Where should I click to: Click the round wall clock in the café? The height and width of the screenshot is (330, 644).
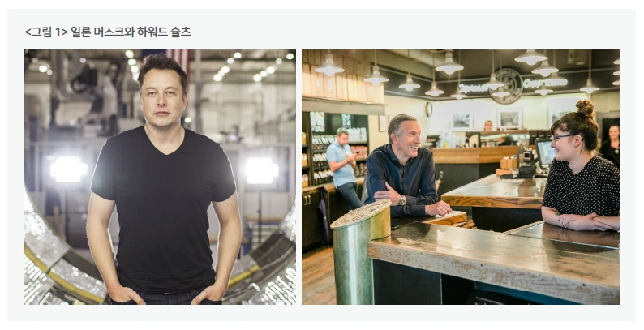(x=429, y=109)
